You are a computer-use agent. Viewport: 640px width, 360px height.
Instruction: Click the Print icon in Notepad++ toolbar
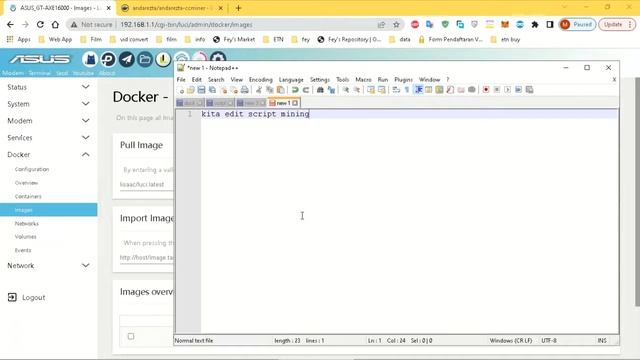(x=244, y=90)
